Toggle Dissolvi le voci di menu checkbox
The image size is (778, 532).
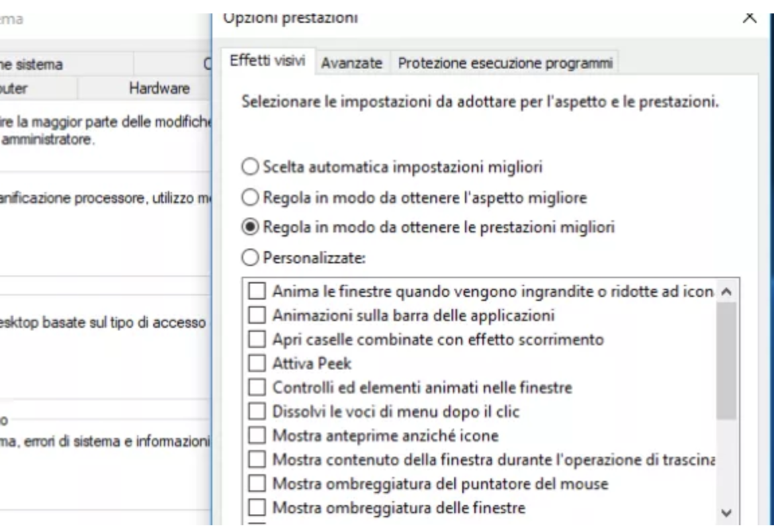[257, 411]
